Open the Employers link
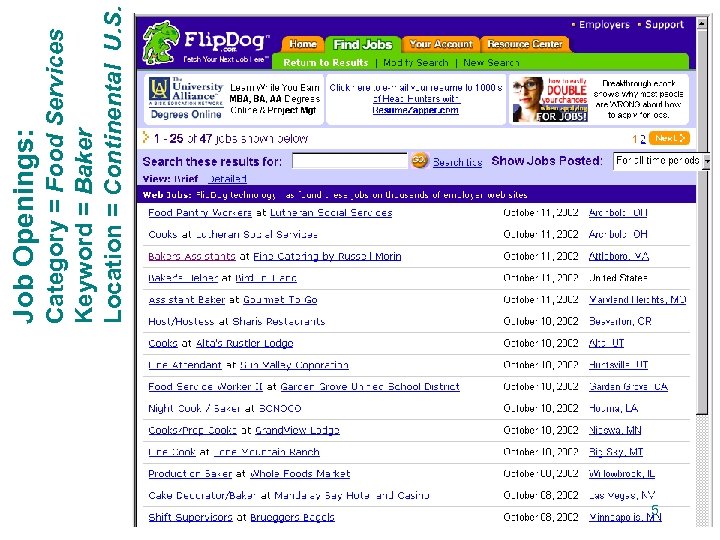 point(604,24)
